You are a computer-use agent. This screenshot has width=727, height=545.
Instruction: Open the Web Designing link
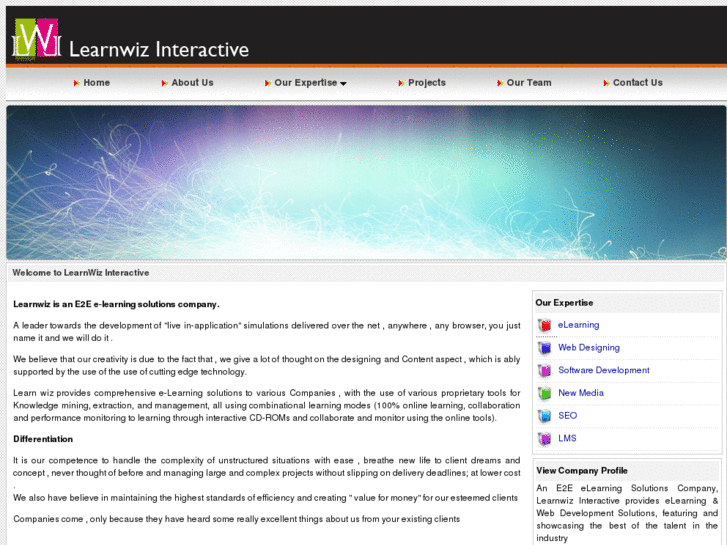[589, 348]
